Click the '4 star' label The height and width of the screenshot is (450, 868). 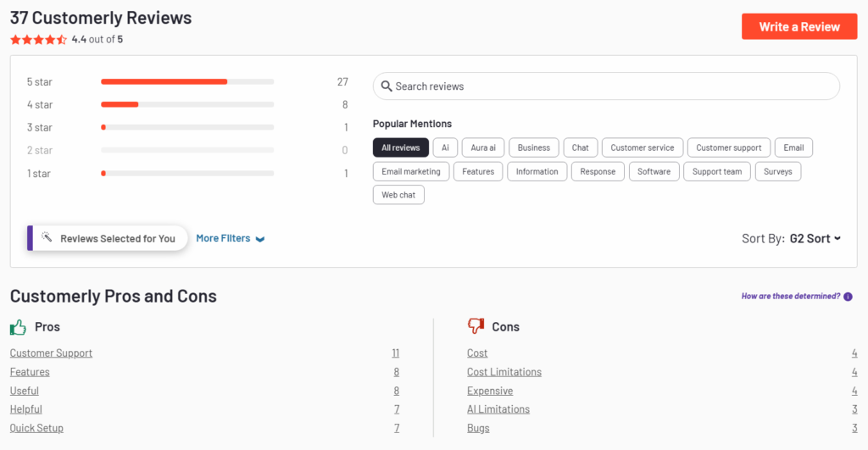point(39,104)
